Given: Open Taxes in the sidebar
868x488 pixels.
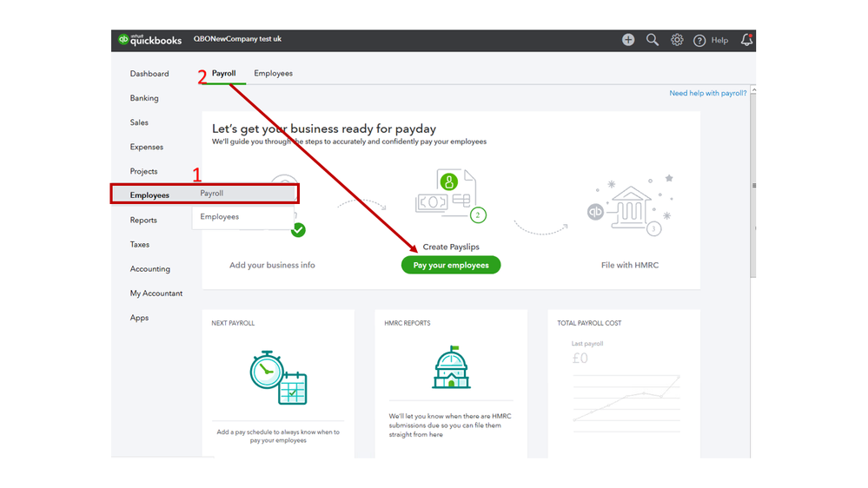Looking at the screenshot, I should tap(140, 244).
